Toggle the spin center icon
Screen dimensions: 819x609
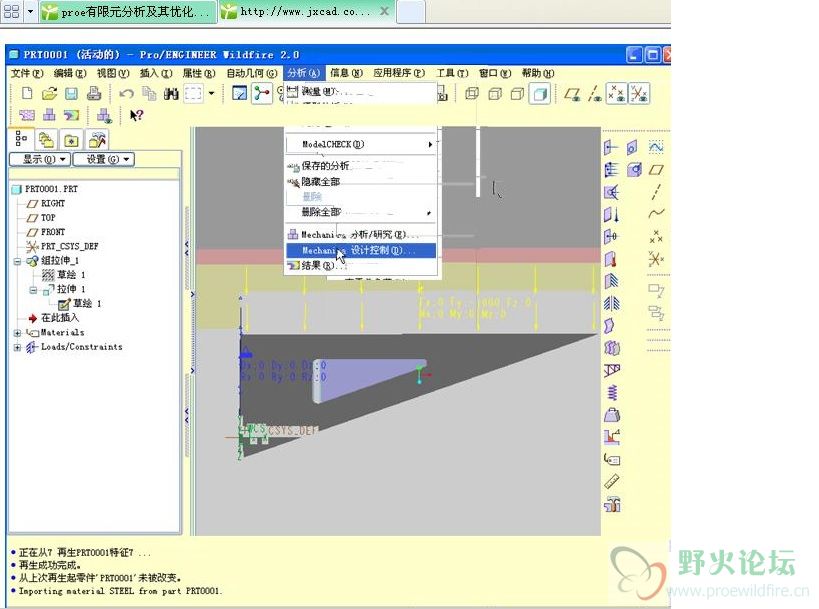[262, 93]
